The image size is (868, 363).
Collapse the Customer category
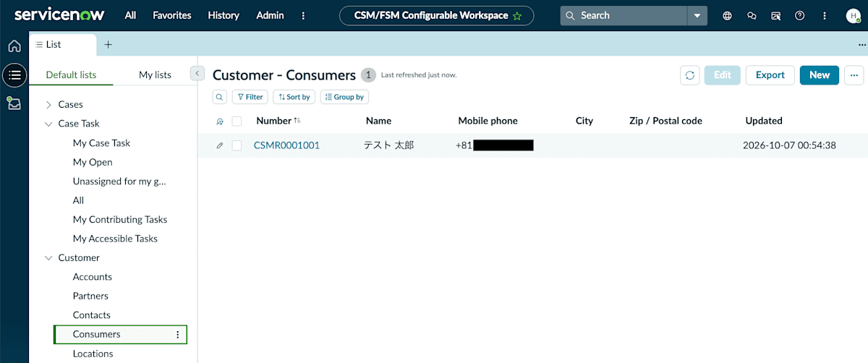coord(48,258)
